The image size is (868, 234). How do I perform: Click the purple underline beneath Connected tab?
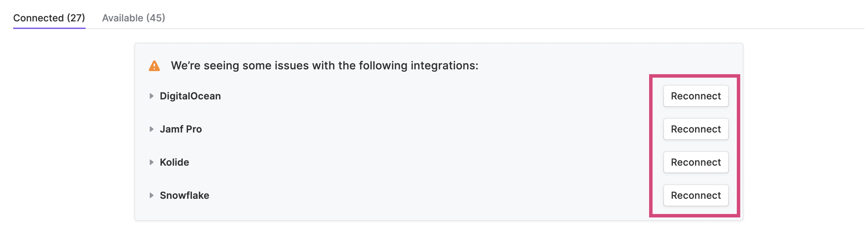click(x=49, y=28)
